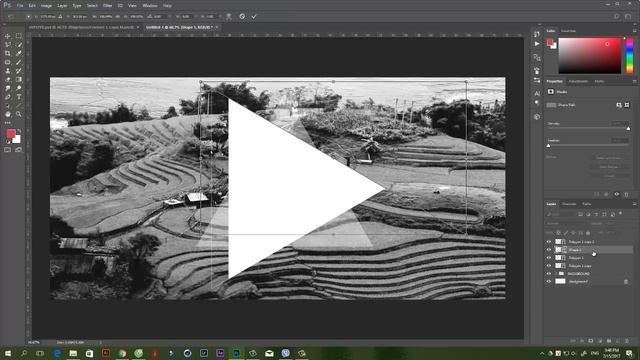Click the Photoshop Ps logo

(x=7, y=5)
